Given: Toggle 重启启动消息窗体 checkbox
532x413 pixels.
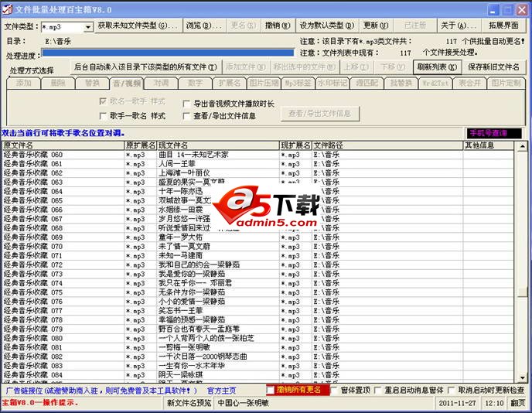Looking at the screenshot, I should [377, 391].
